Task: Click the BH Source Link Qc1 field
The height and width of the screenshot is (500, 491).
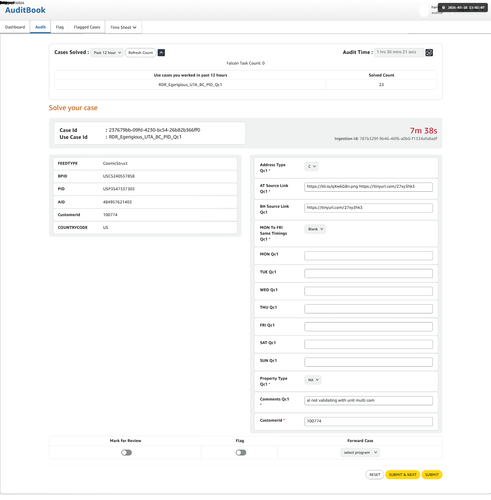Action: 368,208
